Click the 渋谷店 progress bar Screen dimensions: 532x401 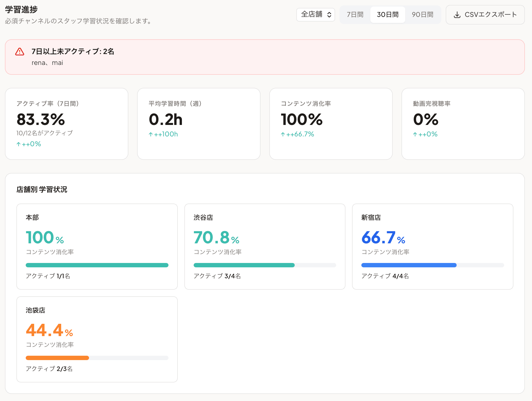click(x=244, y=265)
